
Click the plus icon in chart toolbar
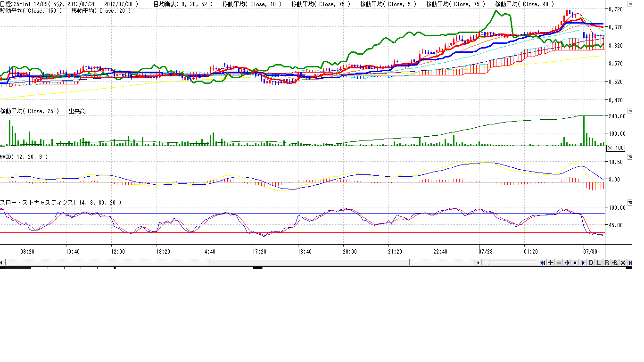tap(551, 263)
